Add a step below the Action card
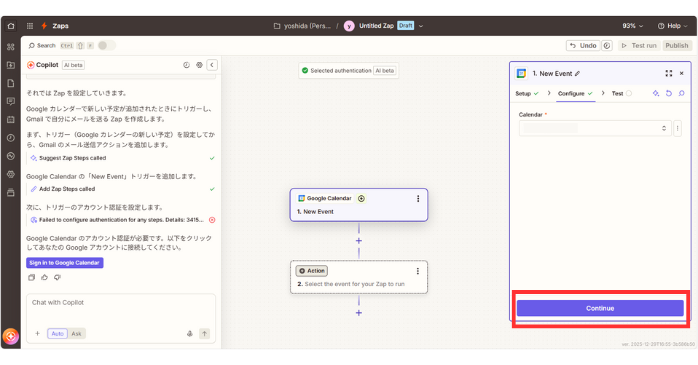The image size is (698, 365). (x=359, y=313)
